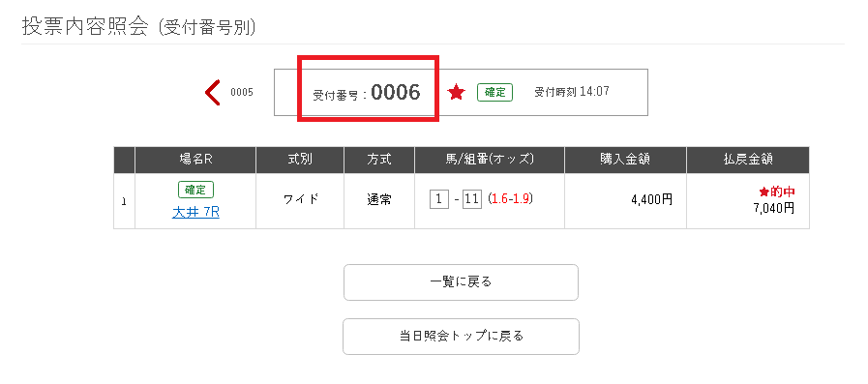Click the 7,040円 payout amount

pyautogui.click(x=773, y=208)
